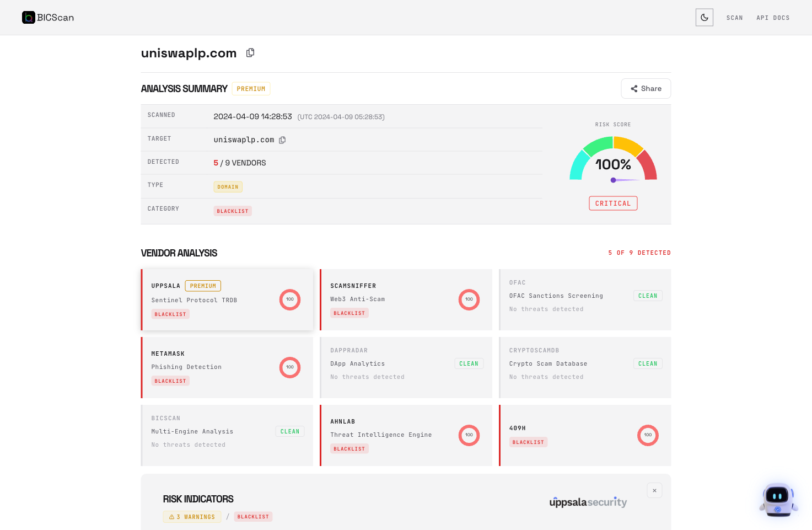Open the Scan menu item
The height and width of the screenshot is (530, 812).
click(x=734, y=18)
